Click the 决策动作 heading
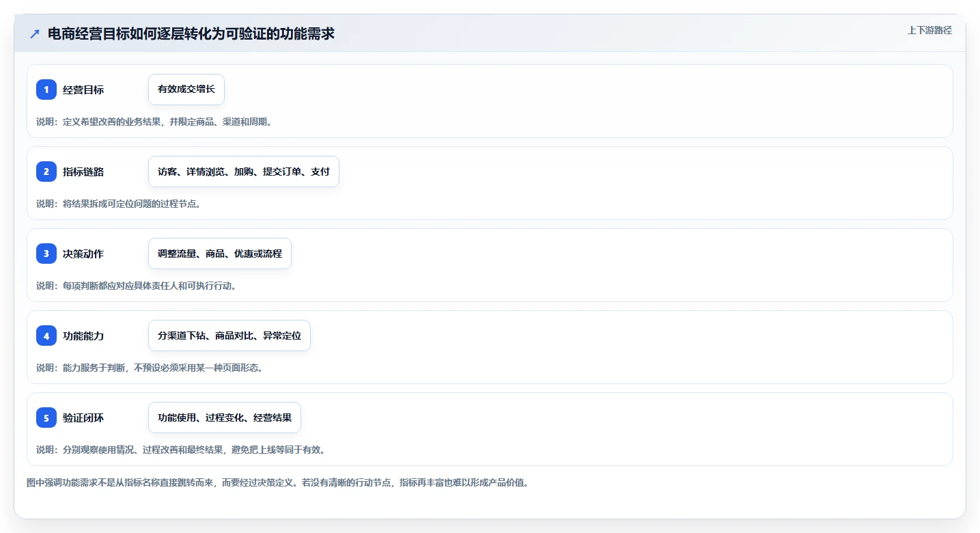Image resolution: width=980 pixels, height=533 pixels. [83, 254]
